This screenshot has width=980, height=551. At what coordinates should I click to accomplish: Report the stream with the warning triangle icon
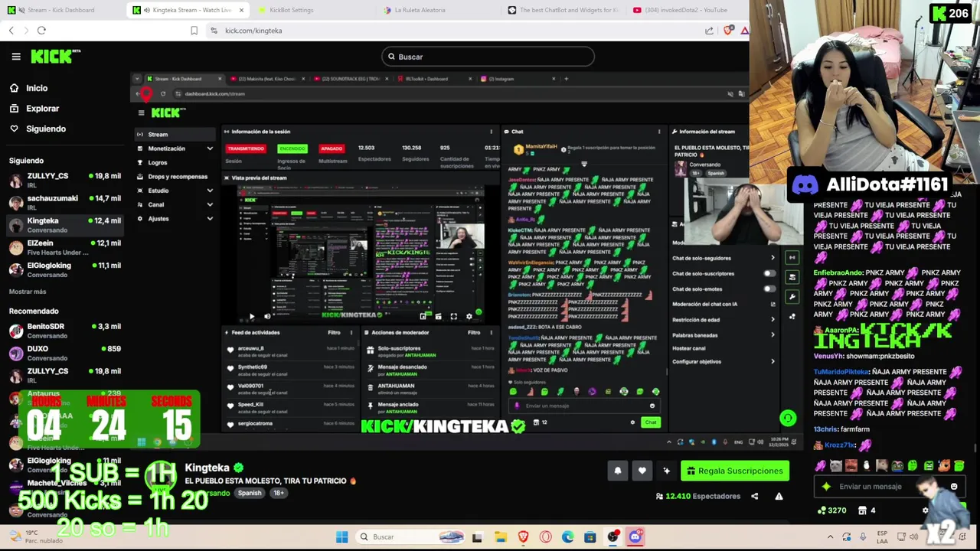pyautogui.click(x=779, y=496)
